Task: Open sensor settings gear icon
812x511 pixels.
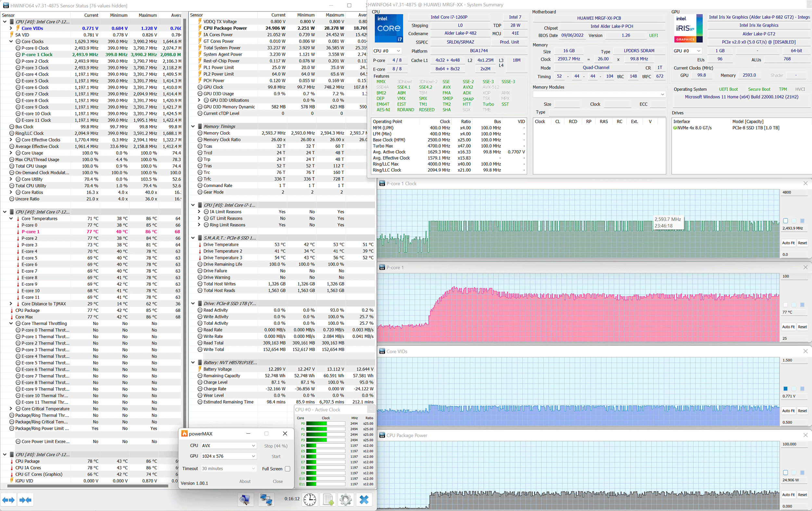Action: pyautogui.click(x=346, y=499)
